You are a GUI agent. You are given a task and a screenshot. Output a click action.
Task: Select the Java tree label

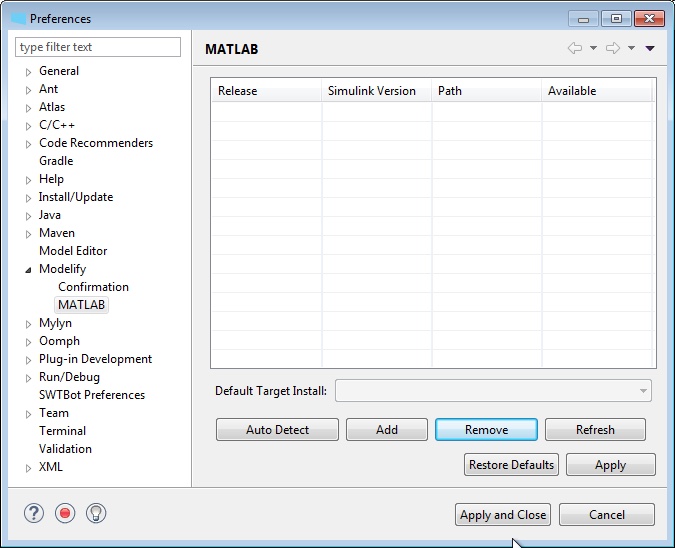50,215
